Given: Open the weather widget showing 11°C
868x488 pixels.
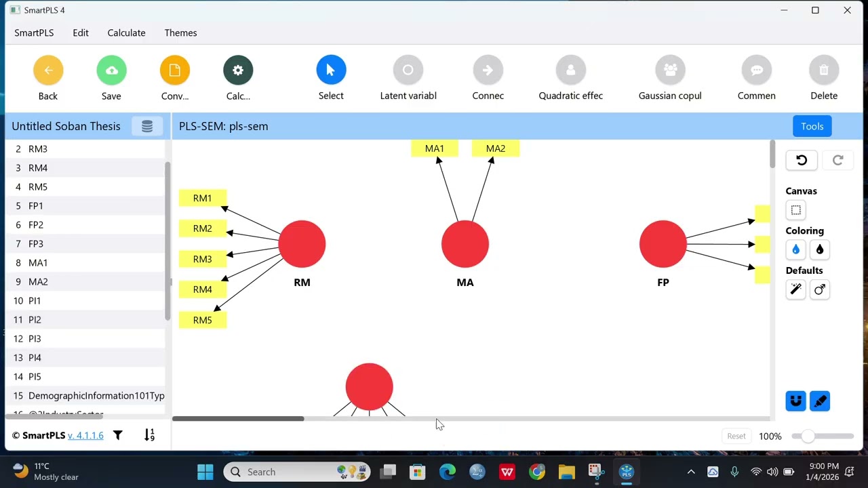Looking at the screenshot, I should 46,472.
